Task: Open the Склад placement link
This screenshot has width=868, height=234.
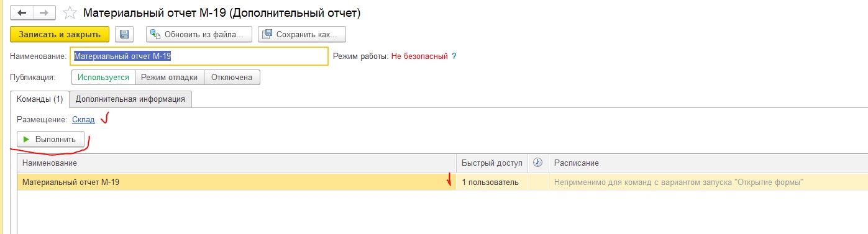Action: pyautogui.click(x=83, y=119)
